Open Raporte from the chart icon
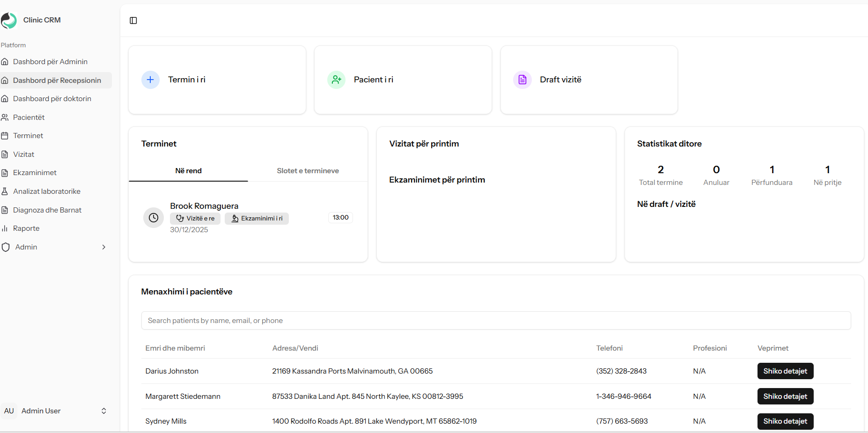868x433 pixels. (x=5, y=228)
